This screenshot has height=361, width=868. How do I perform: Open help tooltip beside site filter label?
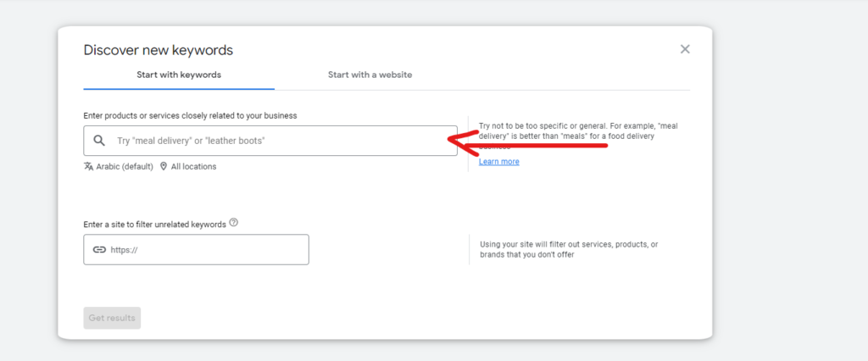pos(233,224)
